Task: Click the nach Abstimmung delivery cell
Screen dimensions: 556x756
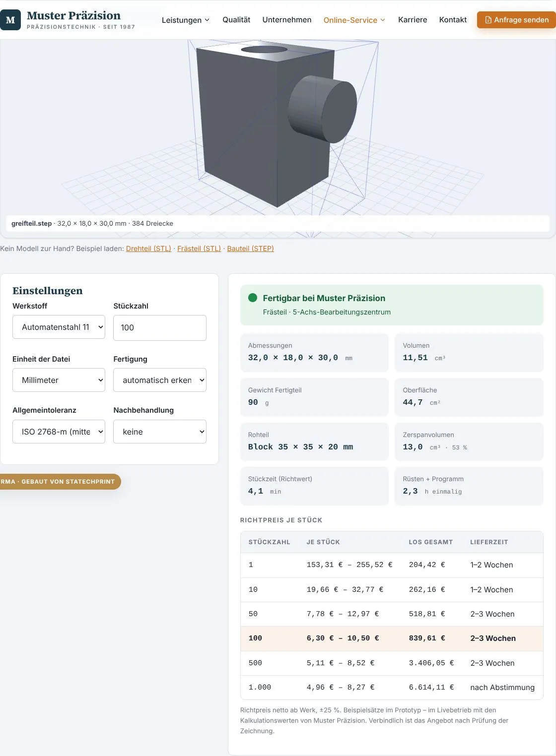Action: (x=502, y=688)
